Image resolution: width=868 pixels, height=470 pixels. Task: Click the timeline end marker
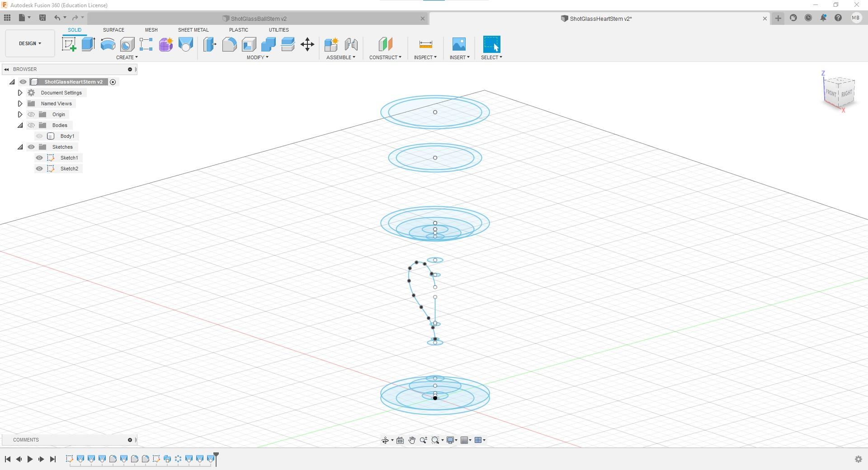pyautogui.click(x=216, y=458)
